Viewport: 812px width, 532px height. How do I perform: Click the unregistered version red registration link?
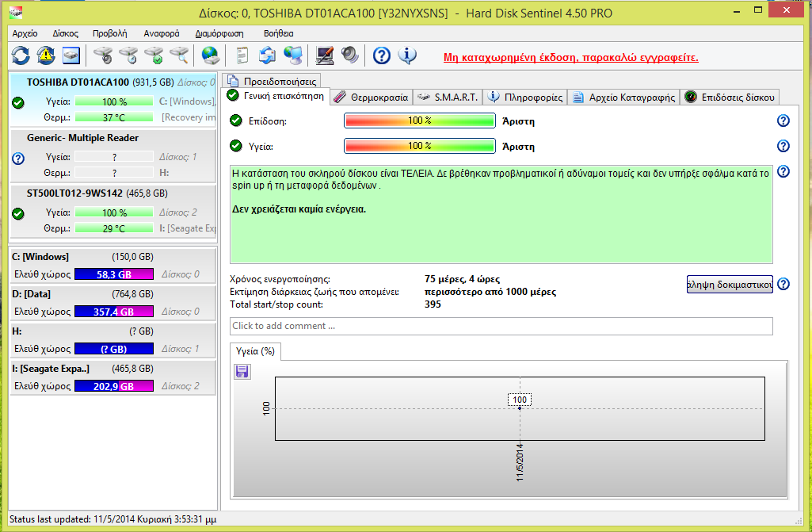pyautogui.click(x=570, y=58)
